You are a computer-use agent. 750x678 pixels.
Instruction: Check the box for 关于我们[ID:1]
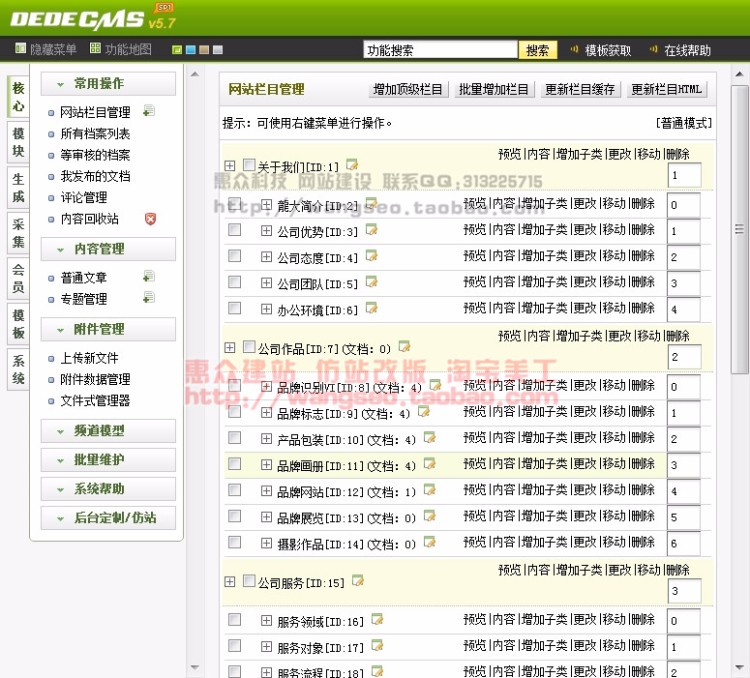(249, 165)
